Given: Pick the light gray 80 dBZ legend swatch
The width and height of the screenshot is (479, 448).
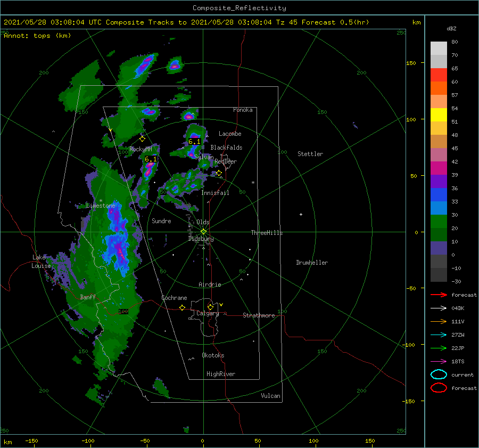Looking at the screenshot, I should point(439,48).
